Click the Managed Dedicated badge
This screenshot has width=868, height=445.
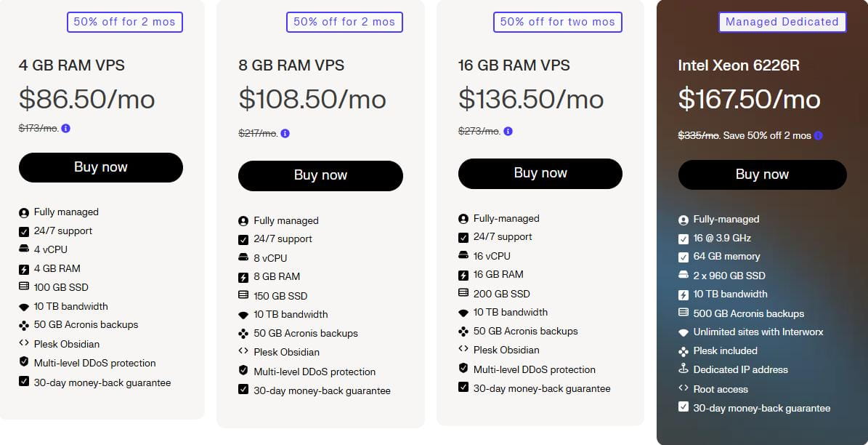click(x=782, y=22)
